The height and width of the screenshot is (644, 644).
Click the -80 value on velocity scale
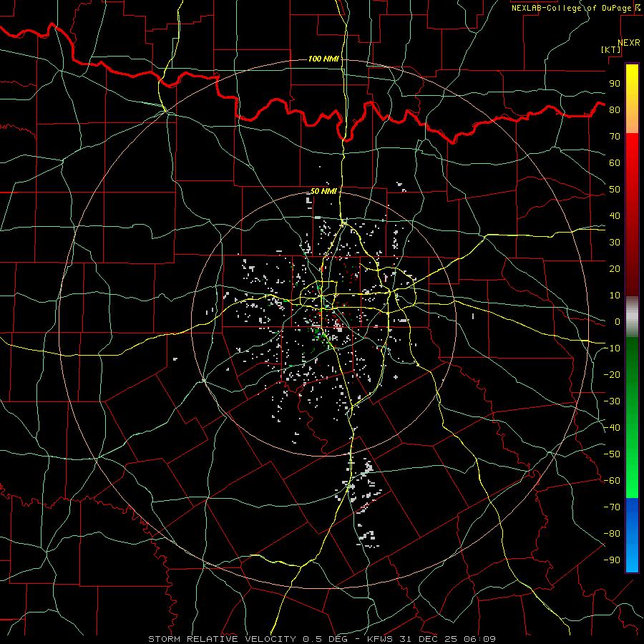(612, 534)
